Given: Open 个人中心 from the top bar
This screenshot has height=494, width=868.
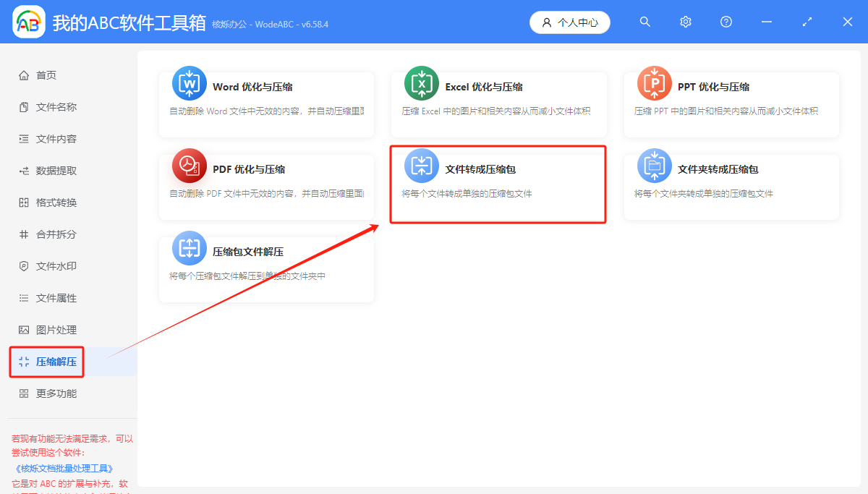Looking at the screenshot, I should (x=570, y=22).
